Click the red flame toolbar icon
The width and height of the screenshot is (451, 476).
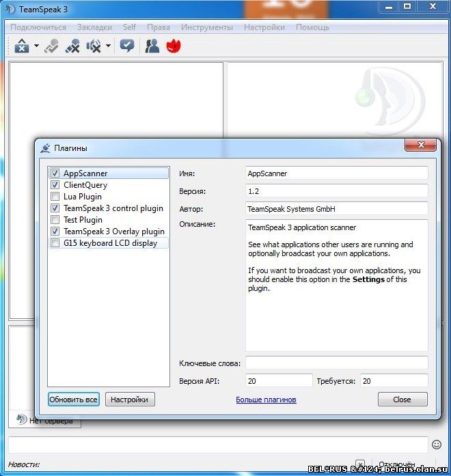[x=174, y=46]
